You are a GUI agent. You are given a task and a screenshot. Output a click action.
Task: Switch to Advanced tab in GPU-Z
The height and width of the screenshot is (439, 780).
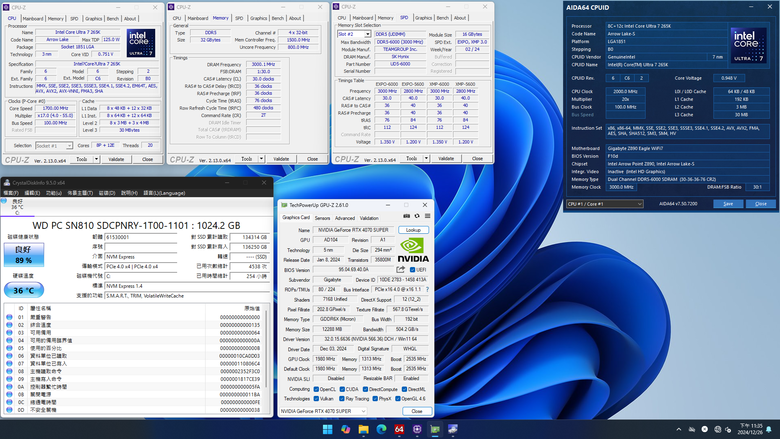(345, 218)
